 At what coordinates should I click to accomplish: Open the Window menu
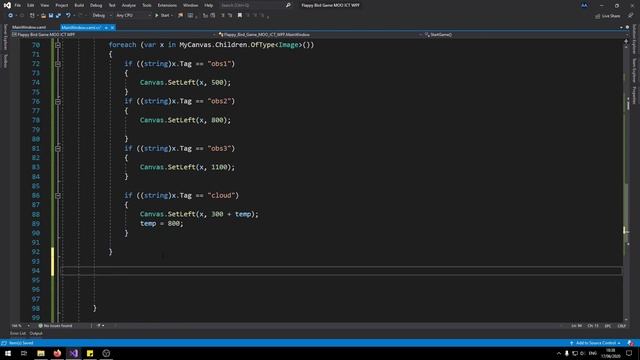[x=191, y=5]
